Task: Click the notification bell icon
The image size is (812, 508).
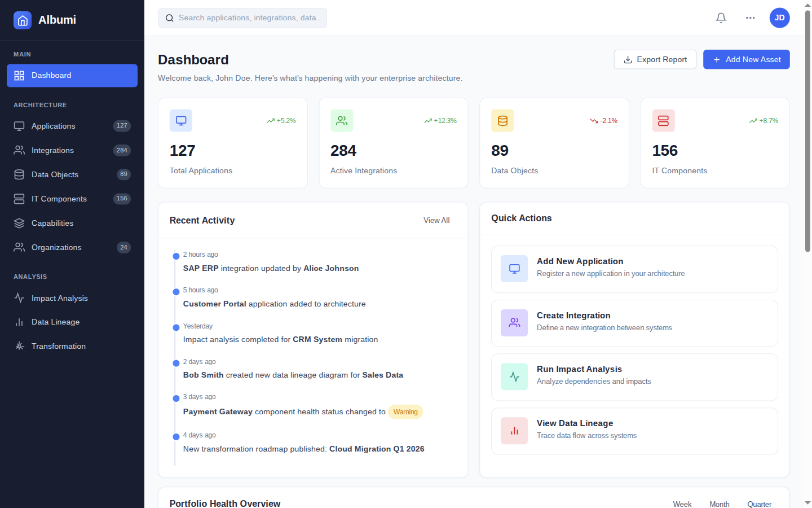Action: click(x=721, y=17)
